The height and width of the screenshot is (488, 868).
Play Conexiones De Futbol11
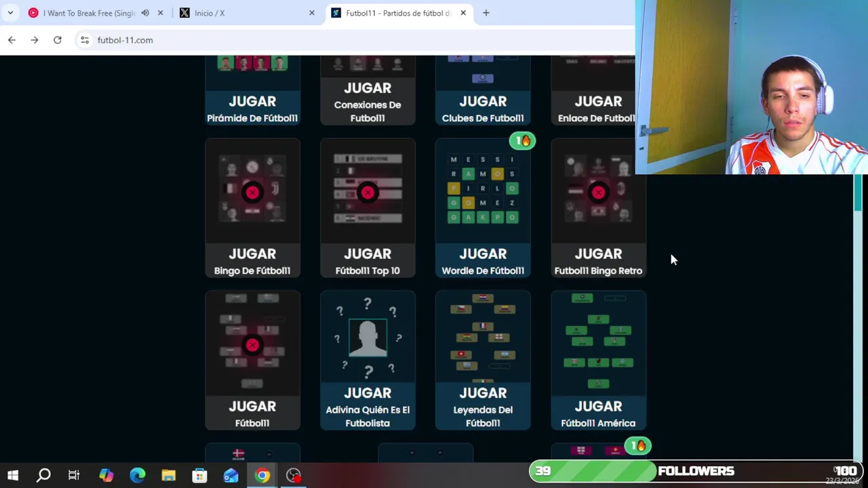(x=368, y=91)
